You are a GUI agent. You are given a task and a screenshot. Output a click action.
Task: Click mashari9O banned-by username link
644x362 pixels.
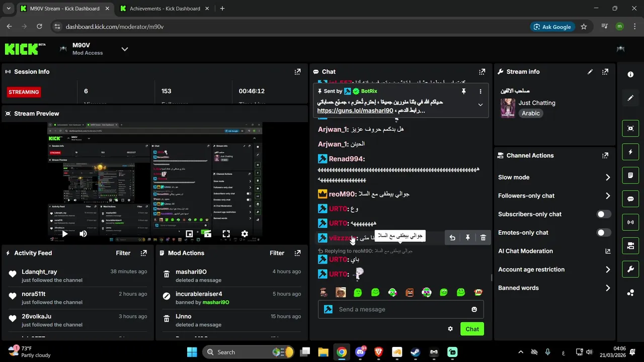pyautogui.click(x=216, y=302)
